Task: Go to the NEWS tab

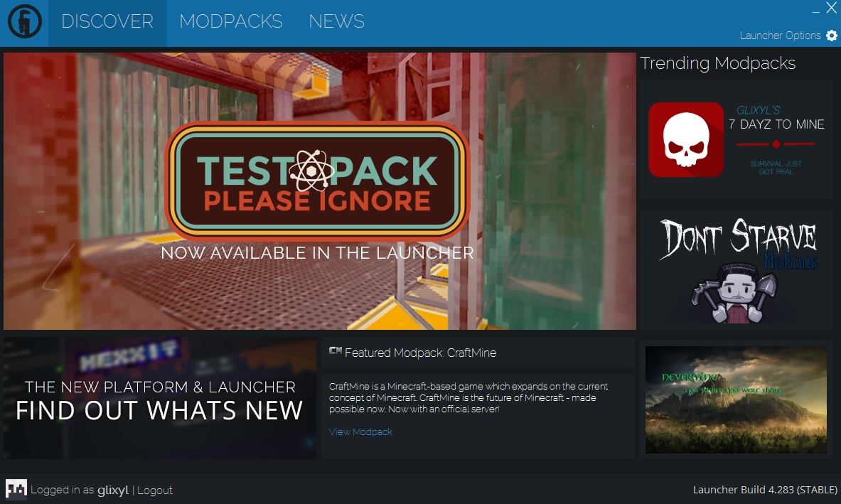Action: pos(336,22)
